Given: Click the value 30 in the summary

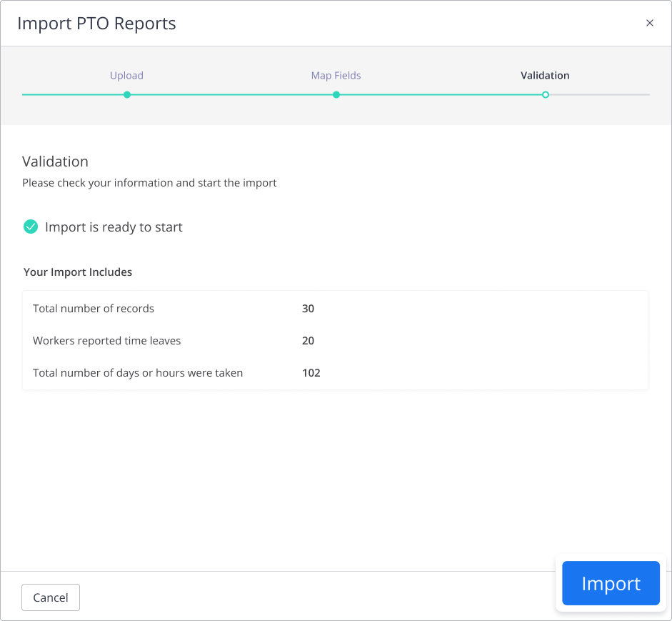Looking at the screenshot, I should (x=308, y=309).
